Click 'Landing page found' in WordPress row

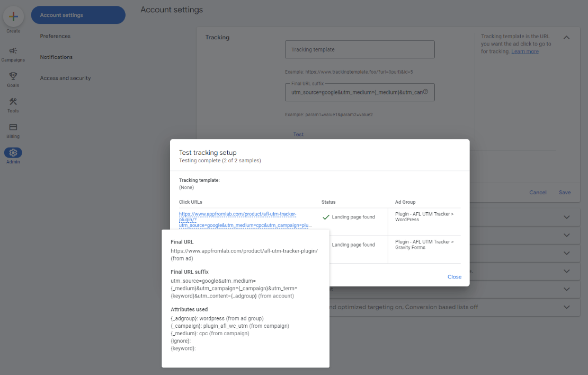[x=353, y=217]
